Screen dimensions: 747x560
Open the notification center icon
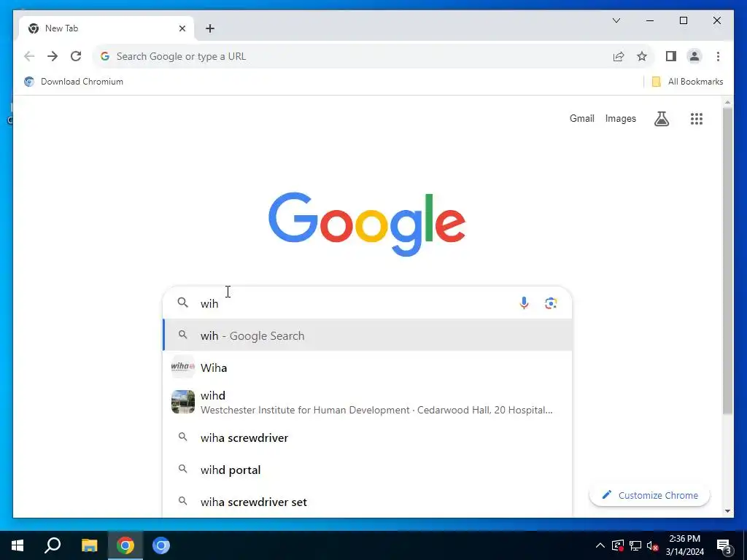(x=724, y=546)
